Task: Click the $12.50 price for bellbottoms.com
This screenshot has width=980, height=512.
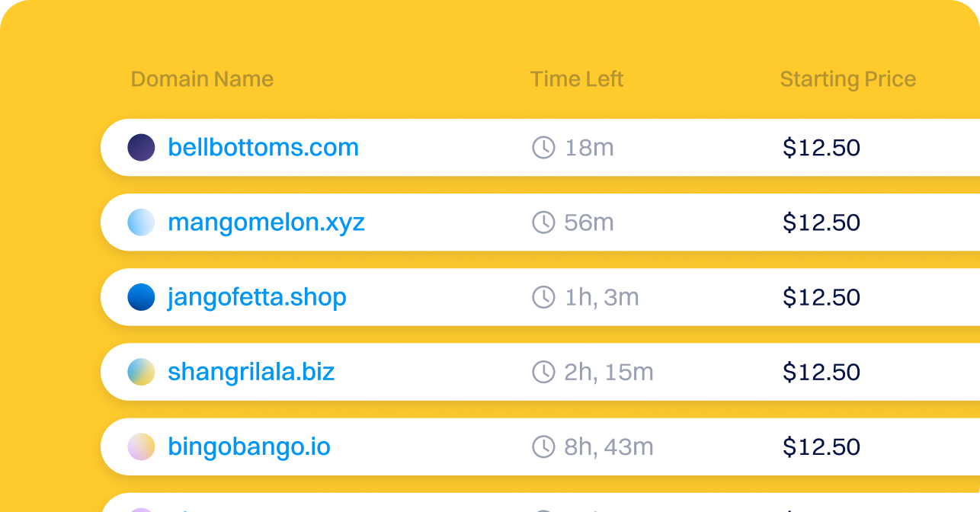Action: click(x=822, y=148)
